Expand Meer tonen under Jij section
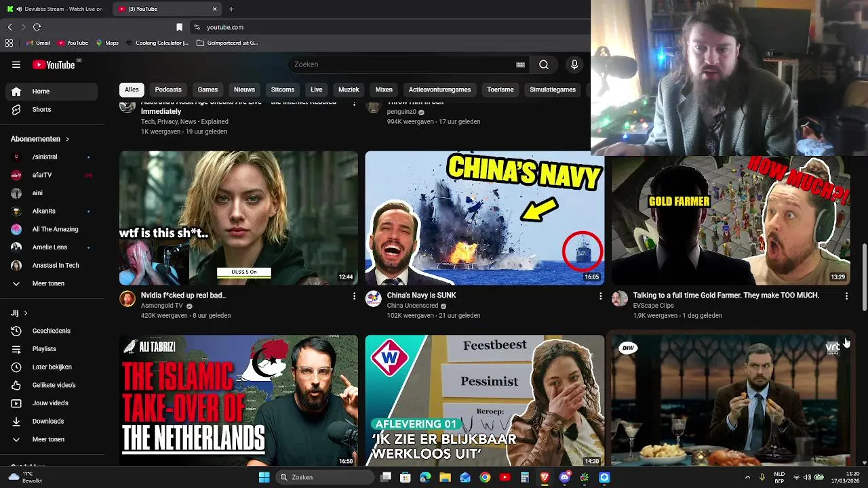 pyautogui.click(x=52, y=439)
